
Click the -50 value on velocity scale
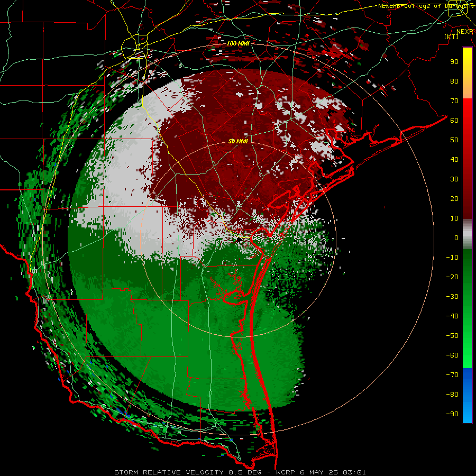tap(452, 336)
